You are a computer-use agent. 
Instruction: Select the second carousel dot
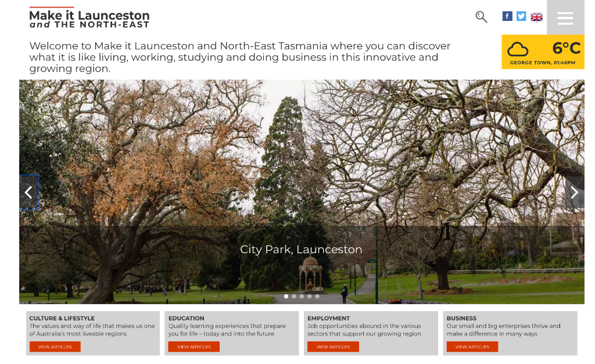[x=294, y=296]
